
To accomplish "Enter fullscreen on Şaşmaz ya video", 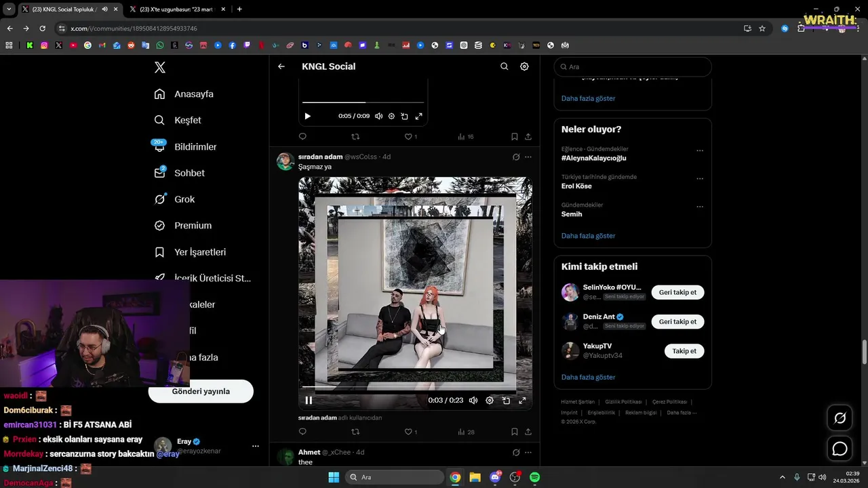I will 522,400.
